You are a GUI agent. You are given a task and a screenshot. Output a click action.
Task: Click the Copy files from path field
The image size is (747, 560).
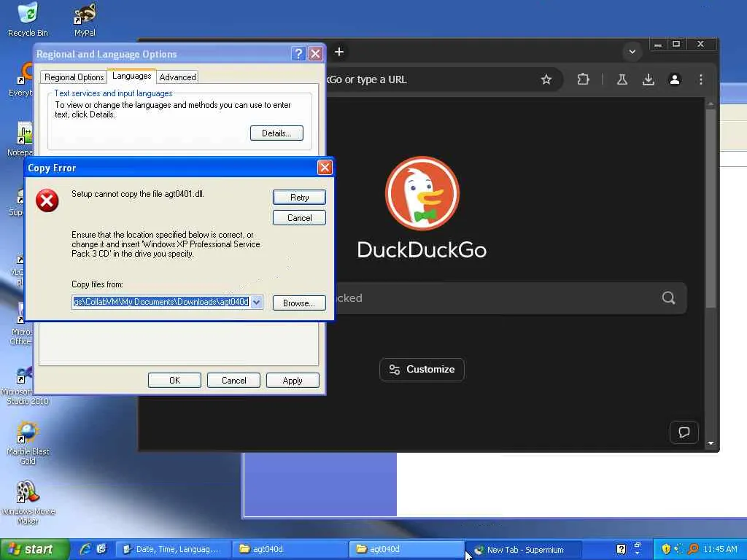(x=161, y=302)
